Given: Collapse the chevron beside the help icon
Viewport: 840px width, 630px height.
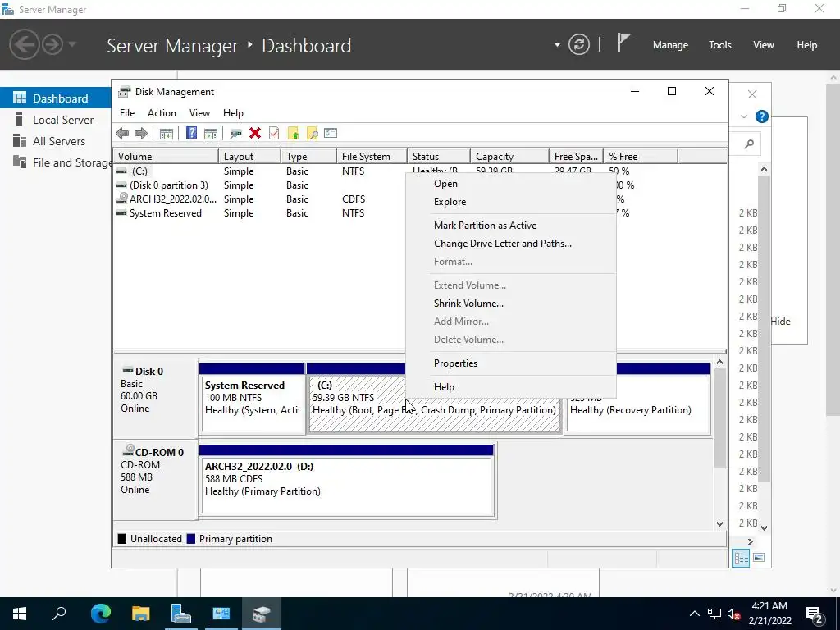Looking at the screenshot, I should tap(743, 116).
